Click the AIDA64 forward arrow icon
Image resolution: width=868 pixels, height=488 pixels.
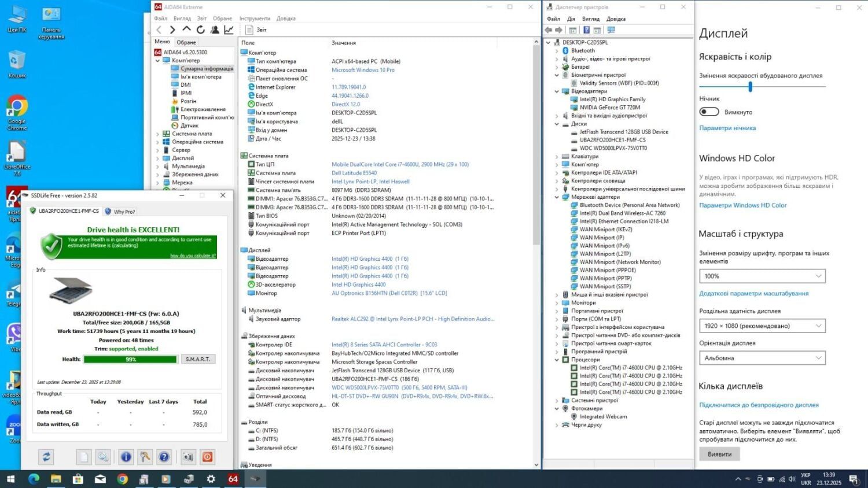tap(172, 29)
